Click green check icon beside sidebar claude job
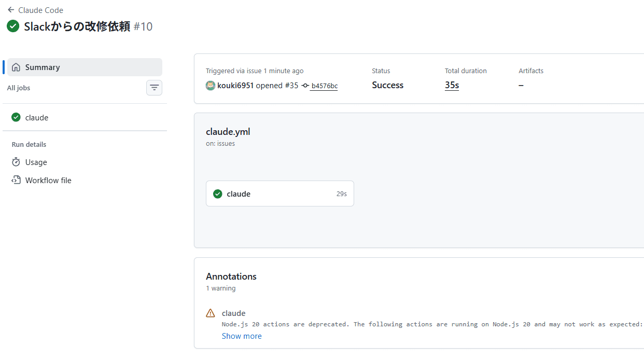Screen dimensions: 644x359 pyautogui.click(x=16, y=117)
